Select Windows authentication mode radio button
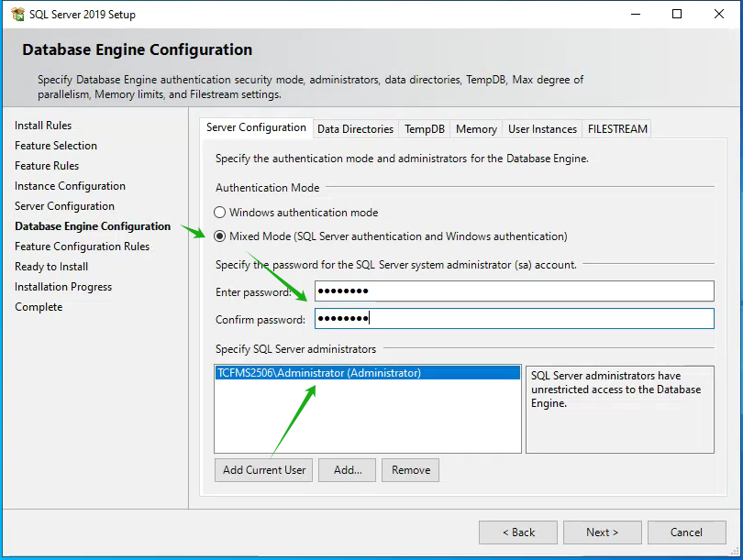 (x=219, y=212)
